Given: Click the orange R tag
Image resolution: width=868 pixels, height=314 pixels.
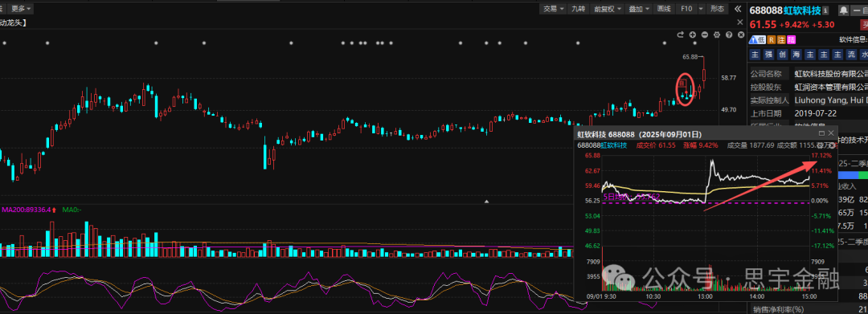Looking at the screenshot, I should pos(772,40).
